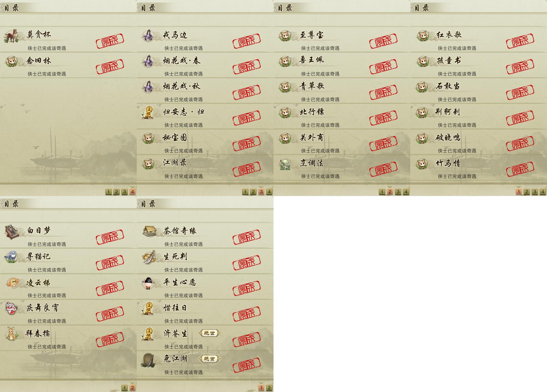Viewport: 547px width, 392px height.
Task: Click the tea house icon for 茶馆奇缘
Action: [149, 231]
